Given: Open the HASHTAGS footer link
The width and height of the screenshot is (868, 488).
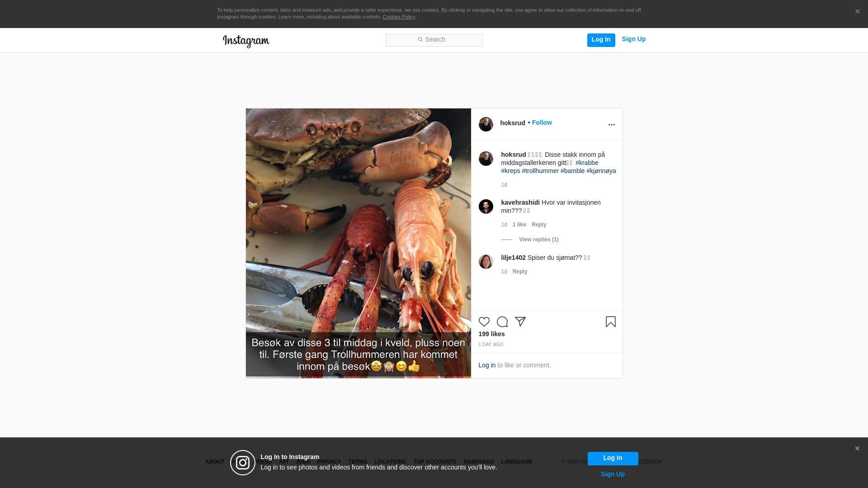Looking at the screenshot, I should point(478,462).
